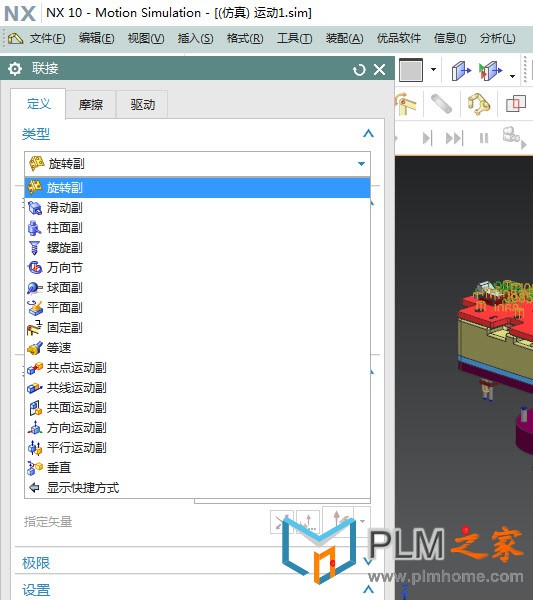
Task: Select 滑动副 joint type
Action: point(197,208)
